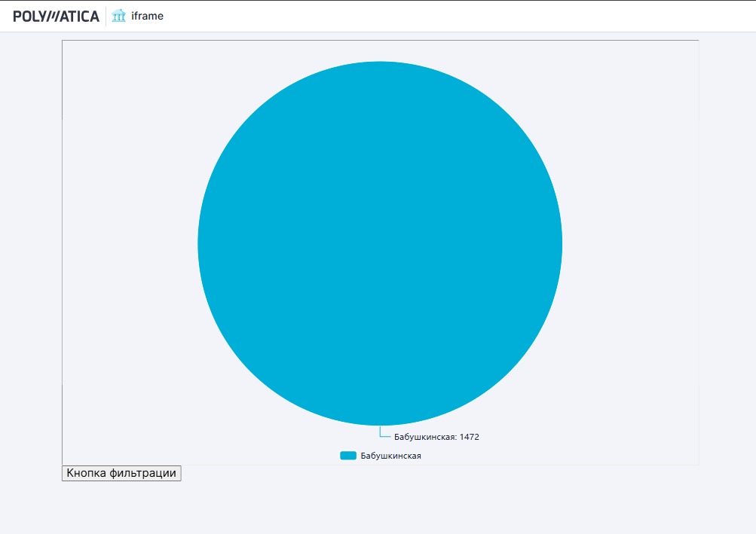Click the Polymatica logo
Image resolution: width=756 pixels, height=534 pixels.
coord(56,16)
